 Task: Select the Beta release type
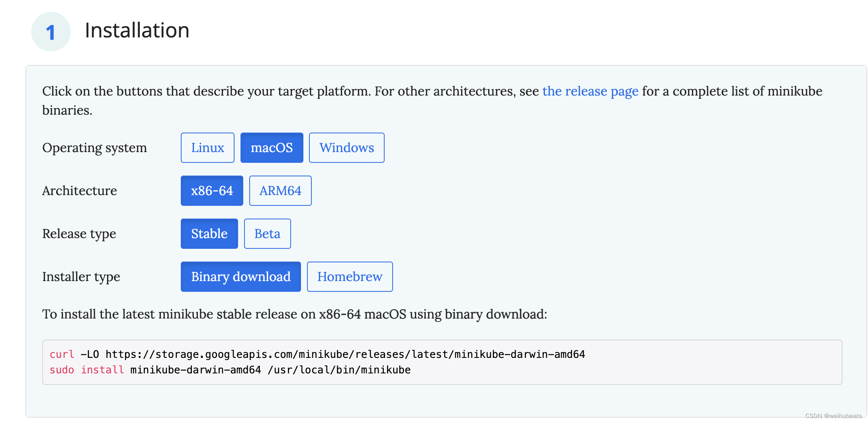pyautogui.click(x=268, y=234)
